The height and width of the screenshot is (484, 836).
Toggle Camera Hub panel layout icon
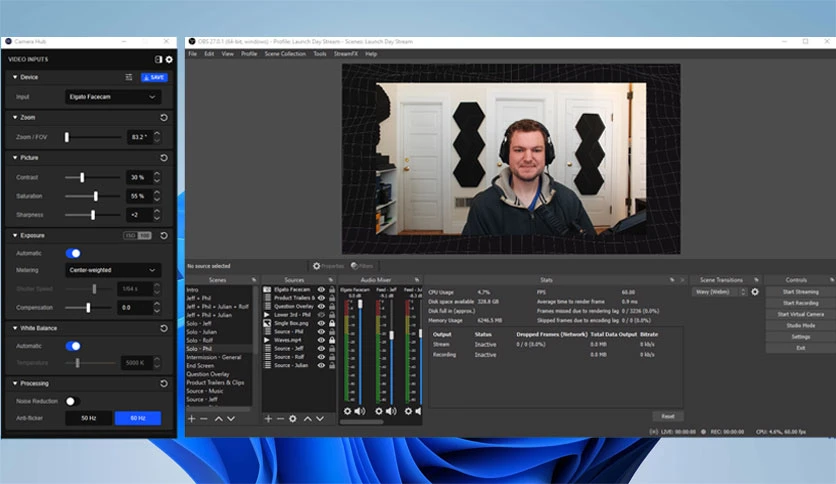[x=158, y=60]
